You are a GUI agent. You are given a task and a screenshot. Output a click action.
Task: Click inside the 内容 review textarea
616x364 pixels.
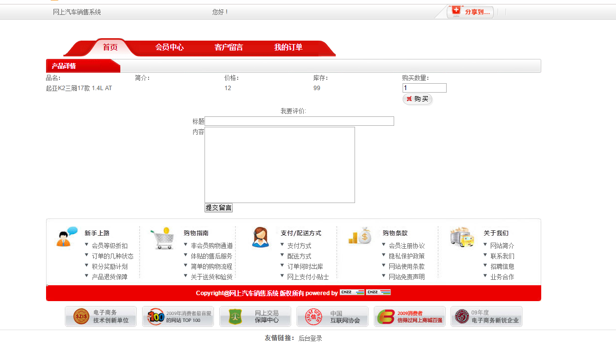(x=280, y=165)
